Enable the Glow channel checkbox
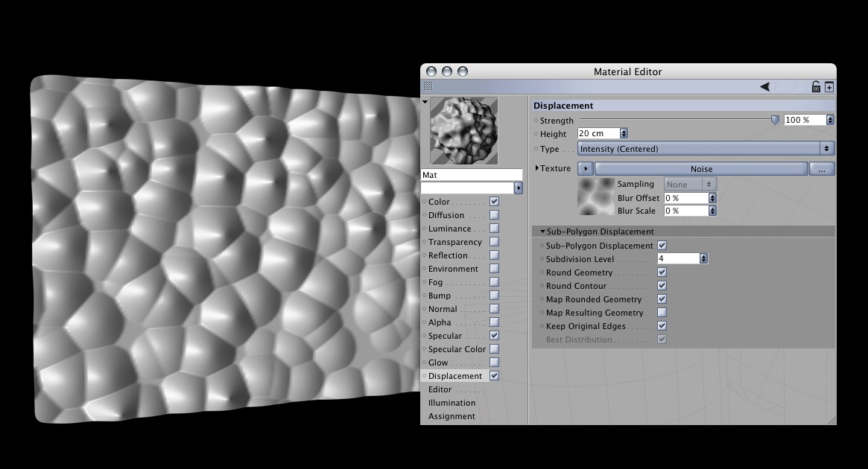 pos(494,363)
